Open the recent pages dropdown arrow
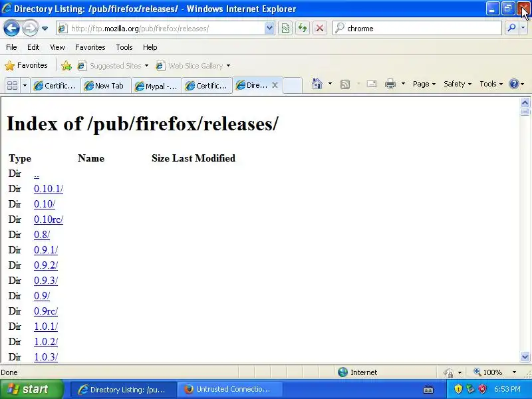 pos(45,29)
